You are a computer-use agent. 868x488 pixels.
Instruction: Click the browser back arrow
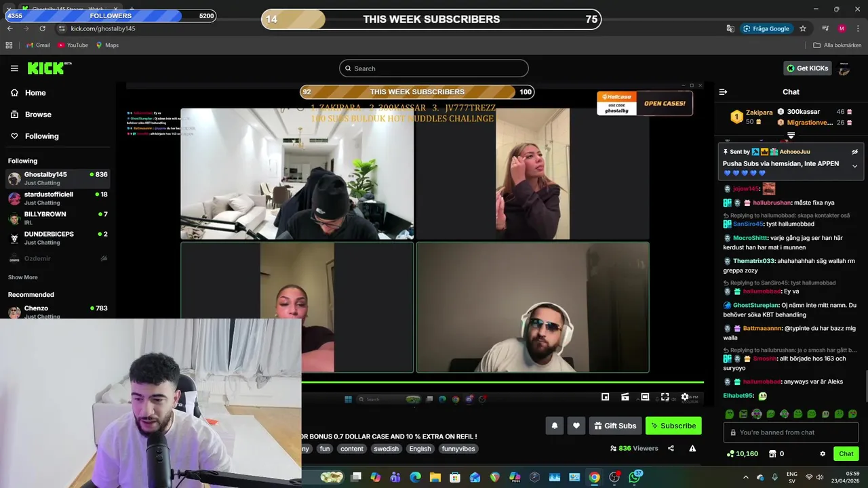[x=9, y=28]
